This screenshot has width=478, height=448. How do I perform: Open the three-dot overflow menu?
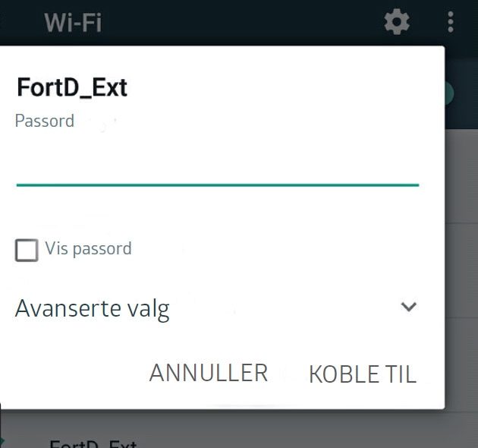[451, 22]
